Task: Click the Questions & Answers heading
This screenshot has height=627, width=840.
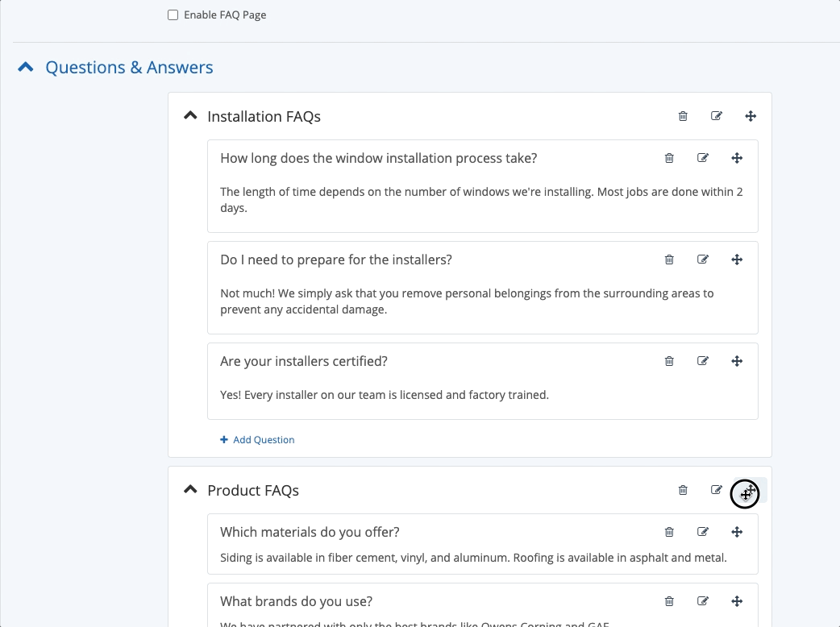Action: tap(129, 68)
